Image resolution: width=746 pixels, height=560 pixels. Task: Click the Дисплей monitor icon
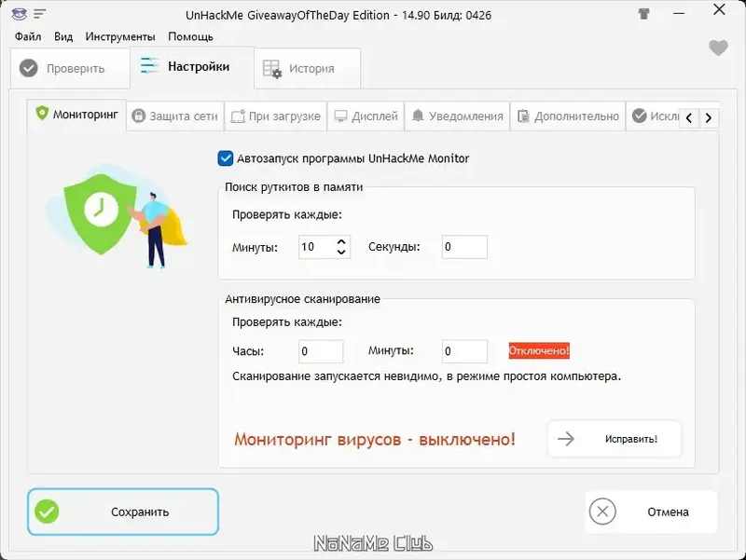338,116
